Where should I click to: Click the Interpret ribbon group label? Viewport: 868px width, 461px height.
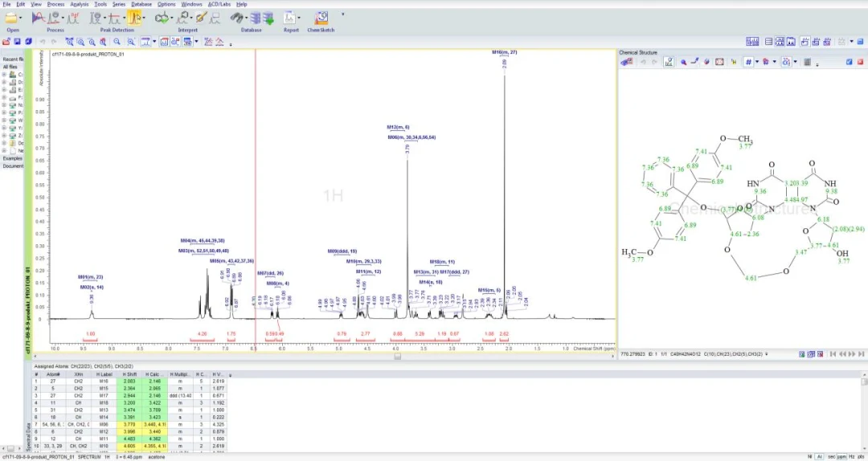(187, 30)
